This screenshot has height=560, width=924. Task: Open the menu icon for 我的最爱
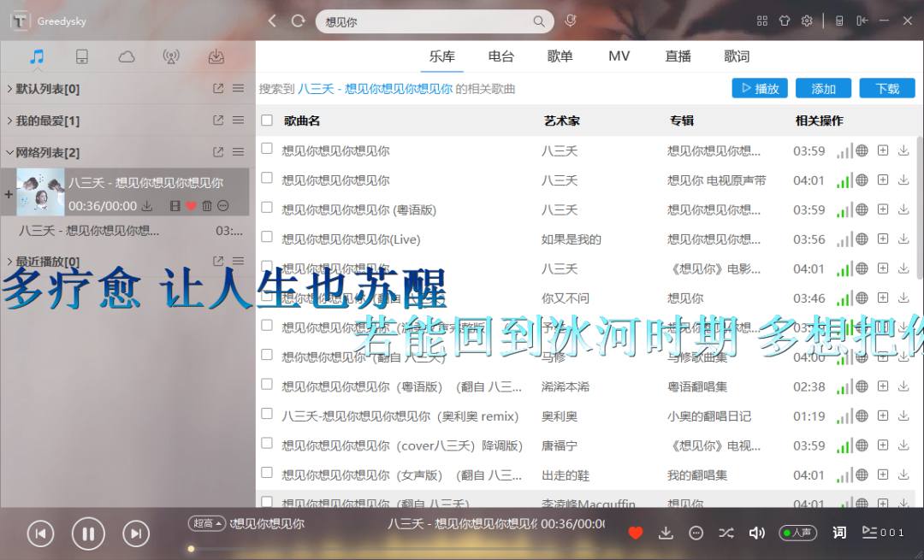(x=238, y=121)
